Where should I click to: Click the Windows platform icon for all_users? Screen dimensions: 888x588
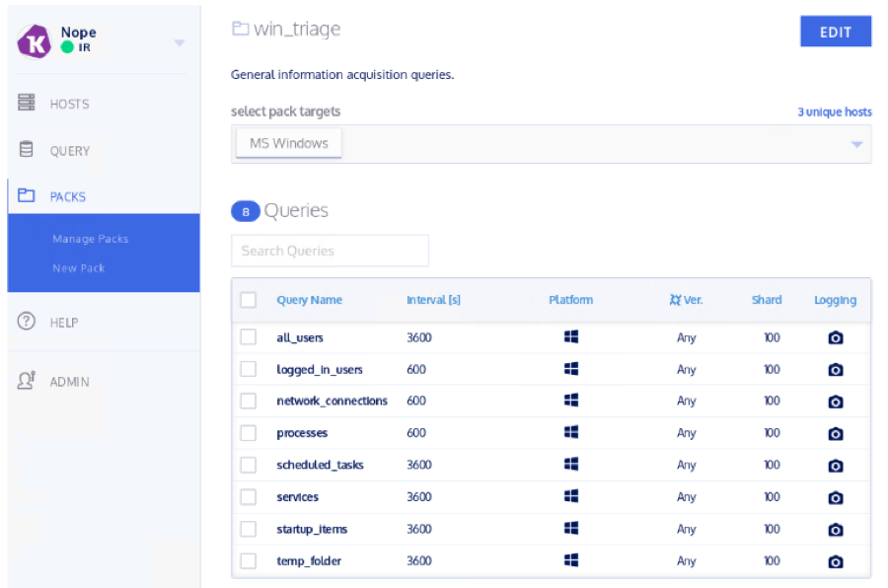tap(571, 336)
